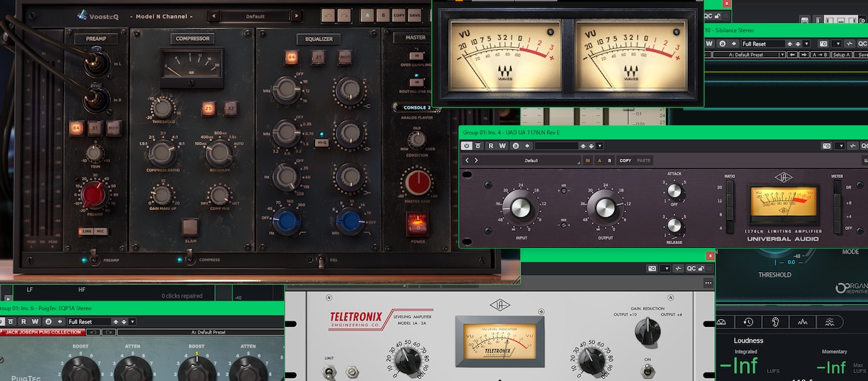Open the clock history icon tab in loudness panel

(748, 322)
